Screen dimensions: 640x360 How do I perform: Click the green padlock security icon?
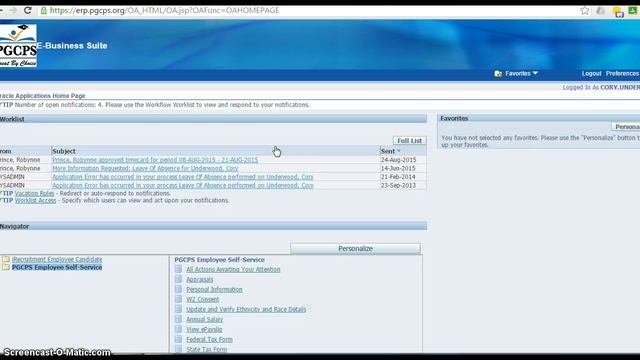(x=44, y=11)
